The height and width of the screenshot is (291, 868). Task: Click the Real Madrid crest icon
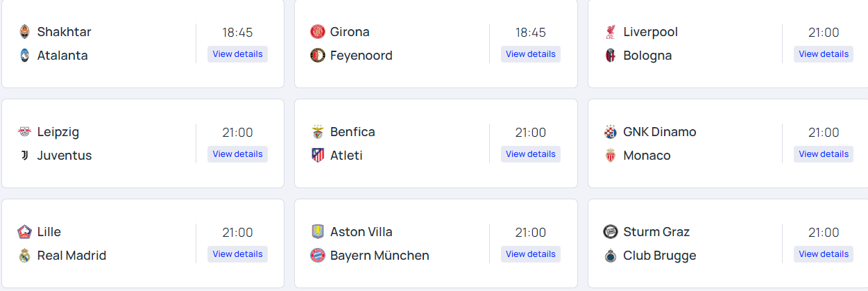25,256
